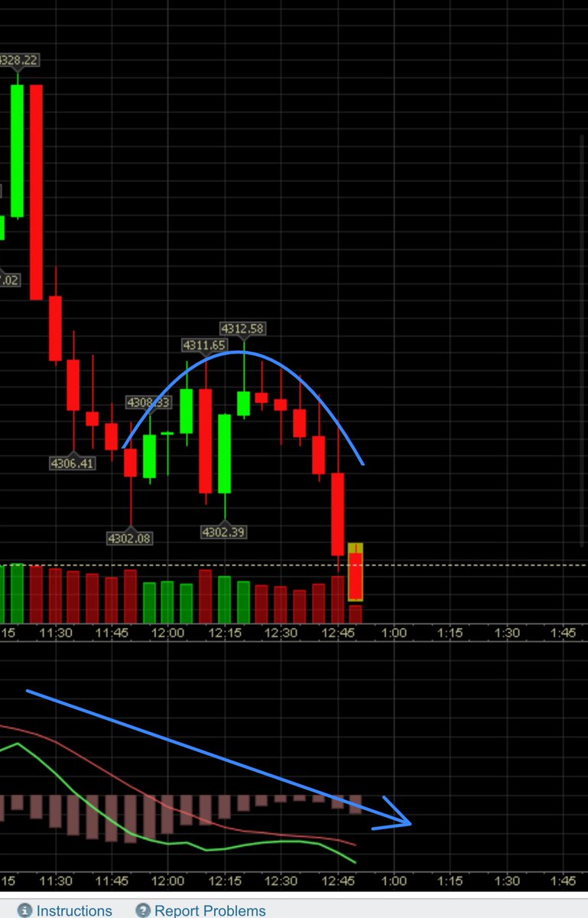Select the 4306.41 low price label

73,463
